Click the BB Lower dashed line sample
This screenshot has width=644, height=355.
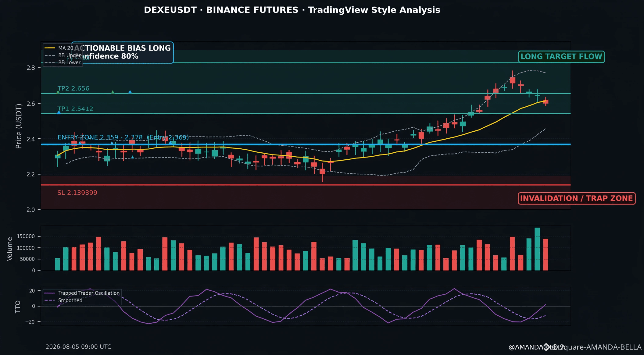50,62
